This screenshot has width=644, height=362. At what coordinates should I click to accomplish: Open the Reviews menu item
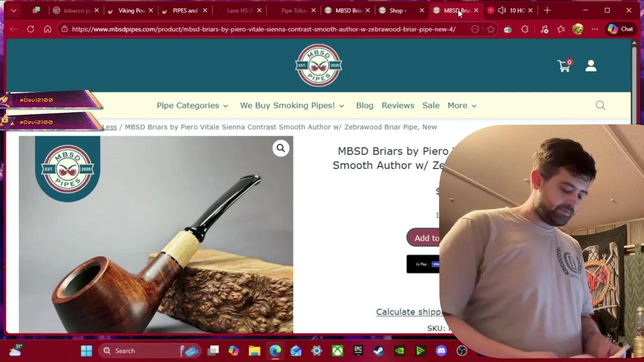coord(397,105)
